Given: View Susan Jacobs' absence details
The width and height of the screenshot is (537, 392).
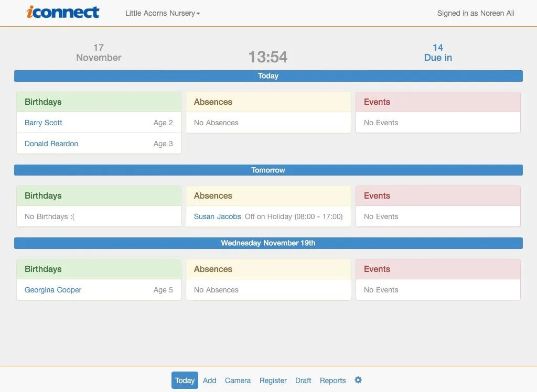Looking at the screenshot, I should tap(217, 216).
